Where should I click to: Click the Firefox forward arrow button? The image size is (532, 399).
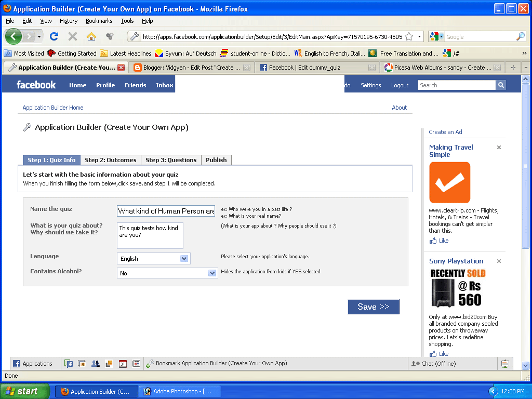tap(29, 36)
